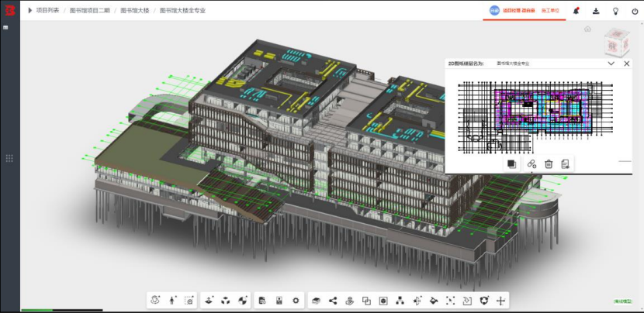Click the download icon in the header
Screen dimensions: 644x313
tap(596, 11)
